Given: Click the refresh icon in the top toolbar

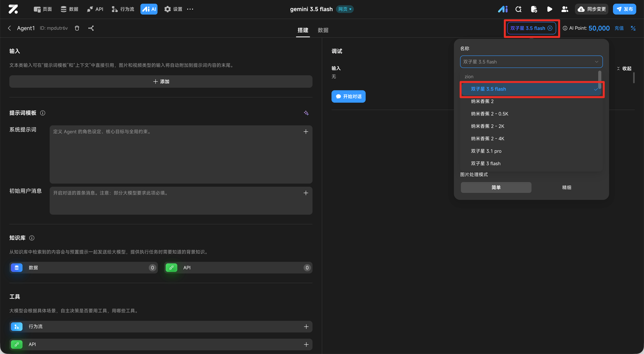Looking at the screenshot, I should coord(518,9).
